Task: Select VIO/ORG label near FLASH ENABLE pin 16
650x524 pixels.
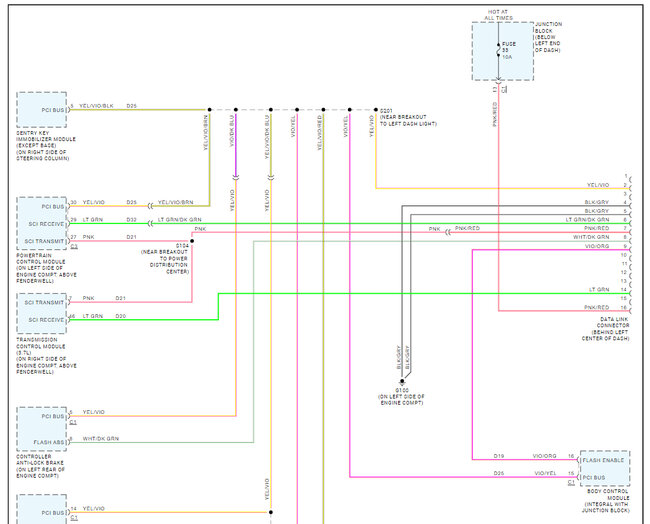Action: tap(544, 456)
